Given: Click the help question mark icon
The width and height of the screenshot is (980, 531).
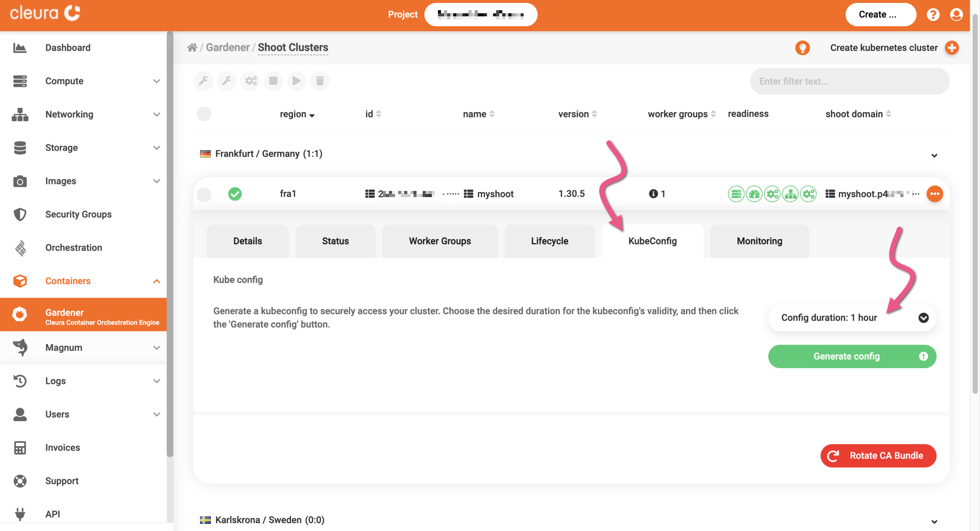Looking at the screenshot, I should [x=933, y=14].
